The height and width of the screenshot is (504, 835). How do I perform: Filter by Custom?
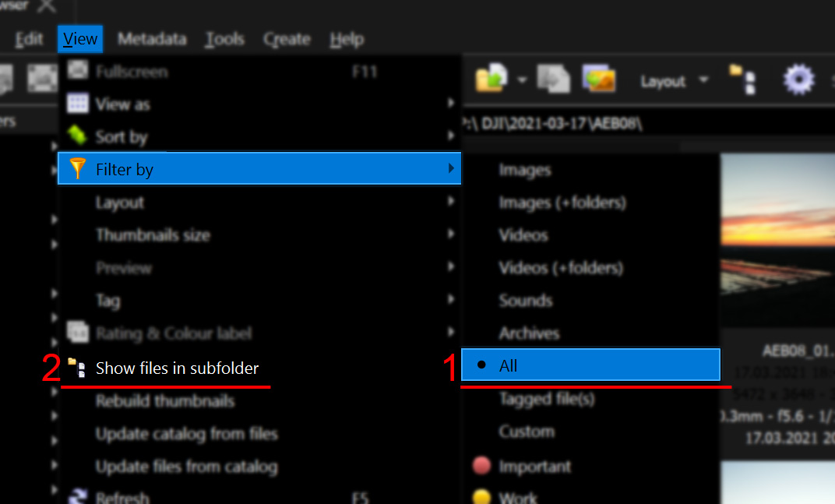coord(590,432)
